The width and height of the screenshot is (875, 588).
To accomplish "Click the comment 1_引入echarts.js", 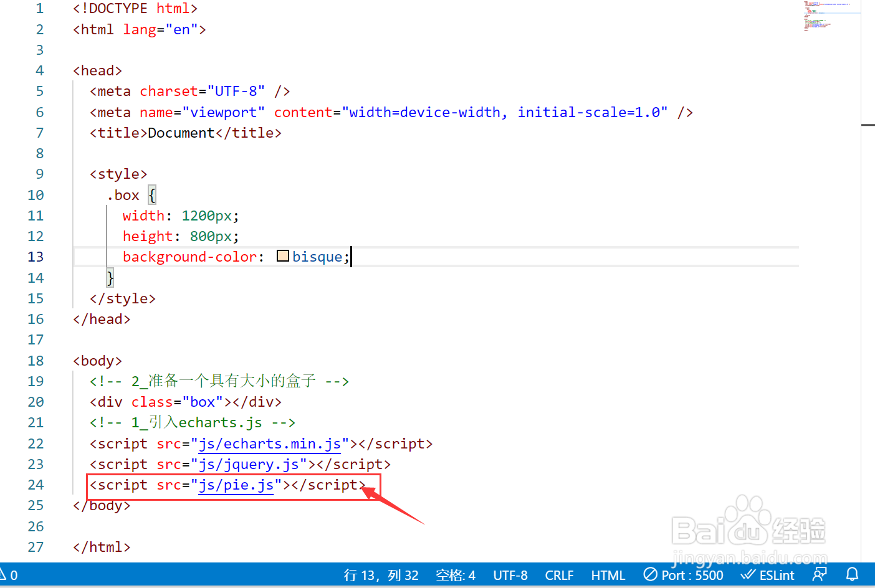I will [x=193, y=422].
